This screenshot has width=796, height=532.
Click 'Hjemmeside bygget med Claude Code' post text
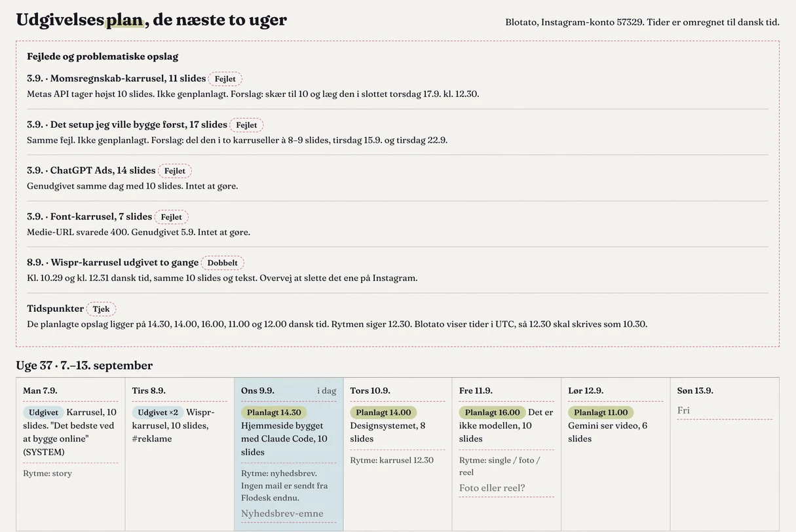coord(284,439)
